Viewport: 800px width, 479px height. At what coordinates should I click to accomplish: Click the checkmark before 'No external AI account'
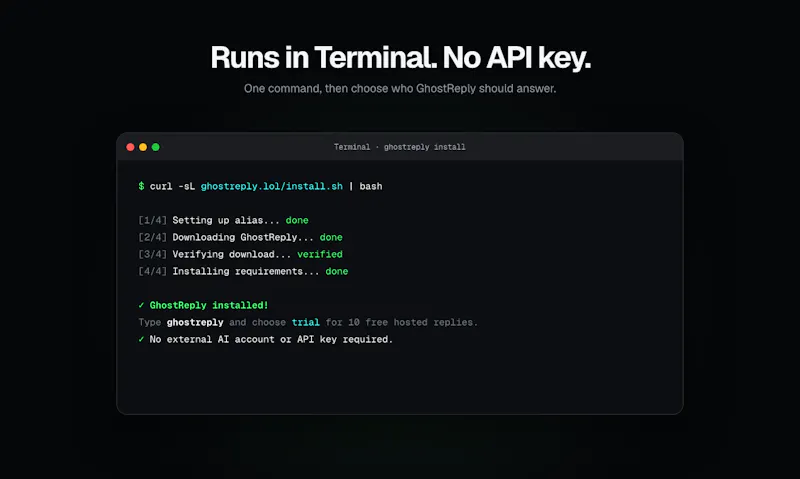(x=141, y=339)
